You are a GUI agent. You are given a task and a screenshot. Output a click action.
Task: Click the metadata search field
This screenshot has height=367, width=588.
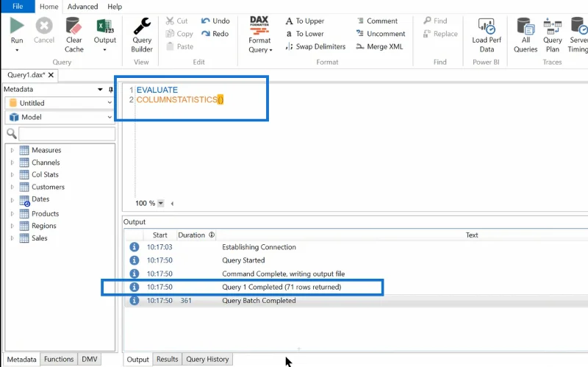(67, 134)
